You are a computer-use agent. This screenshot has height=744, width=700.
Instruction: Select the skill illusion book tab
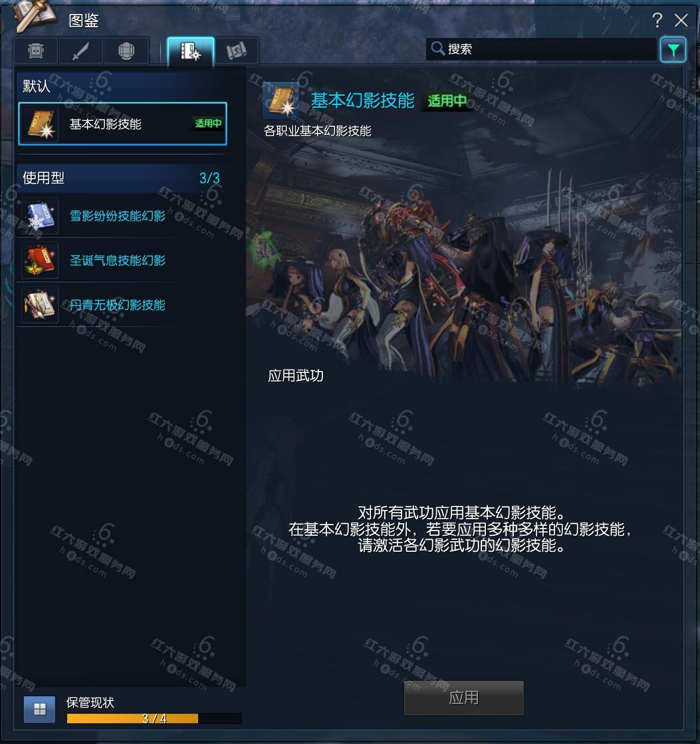tap(191, 51)
